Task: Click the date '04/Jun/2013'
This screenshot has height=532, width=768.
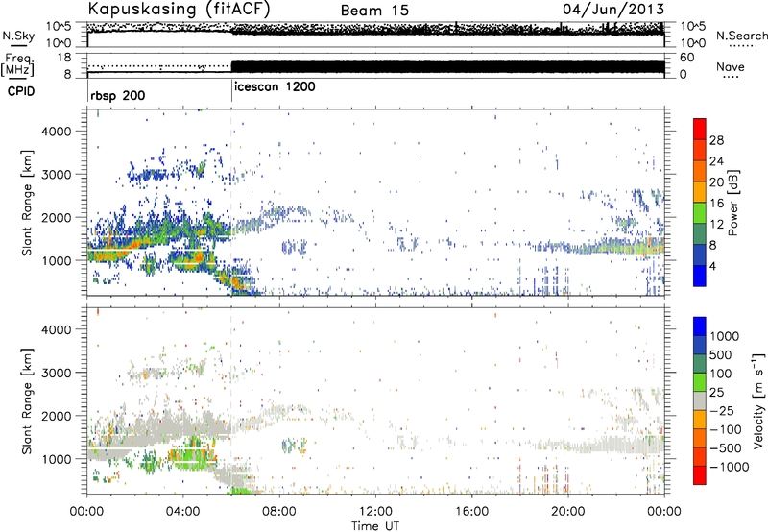Action: (x=613, y=9)
